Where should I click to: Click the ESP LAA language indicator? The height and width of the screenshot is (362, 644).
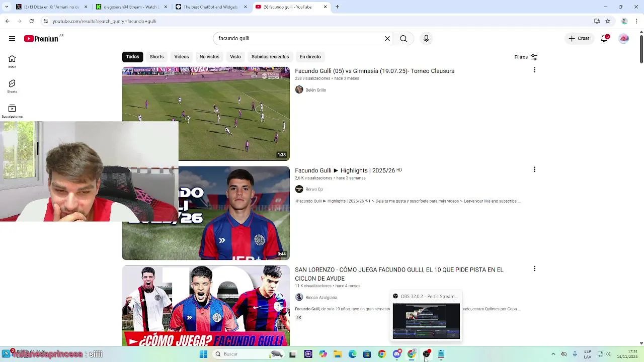[x=588, y=354]
